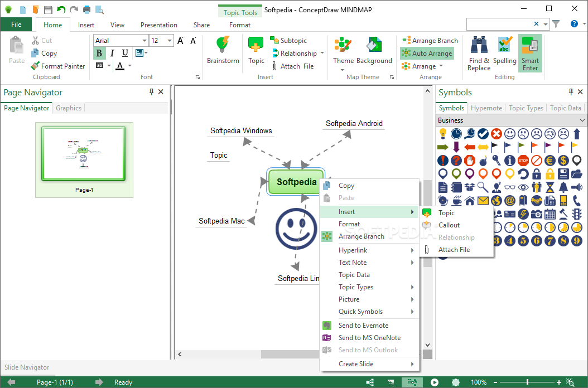Screen dimensions: 588x388
Task: Select the STOP sign symbol
Action: click(x=523, y=161)
